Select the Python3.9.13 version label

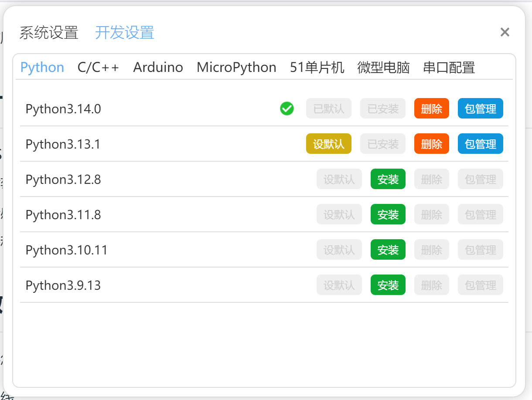click(x=63, y=285)
